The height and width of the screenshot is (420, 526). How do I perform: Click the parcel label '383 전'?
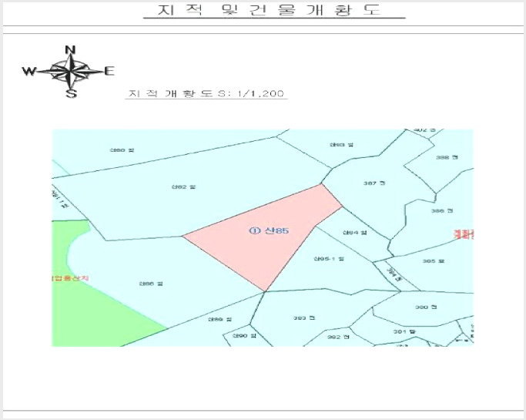(304, 318)
